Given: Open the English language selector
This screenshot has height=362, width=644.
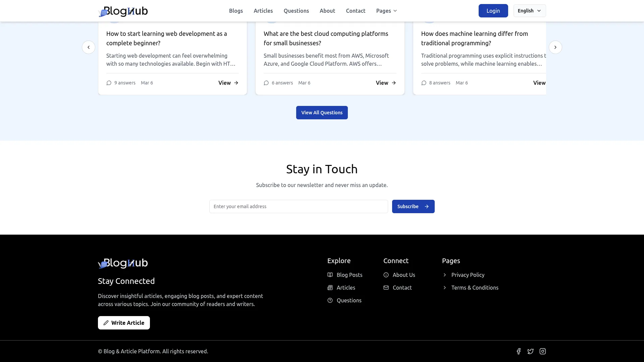Looking at the screenshot, I should click(x=529, y=11).
